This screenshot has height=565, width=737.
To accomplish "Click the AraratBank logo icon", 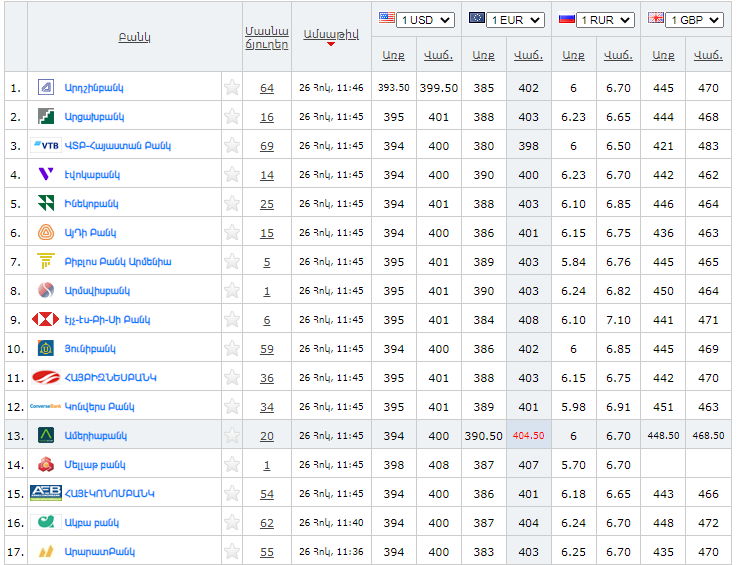I will click(x=46, y=551).
